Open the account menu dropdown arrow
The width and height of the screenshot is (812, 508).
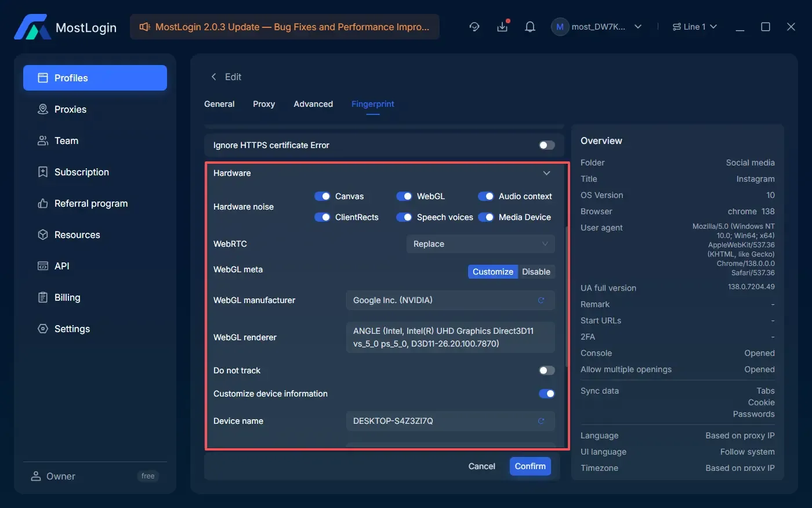click(638, 27)
